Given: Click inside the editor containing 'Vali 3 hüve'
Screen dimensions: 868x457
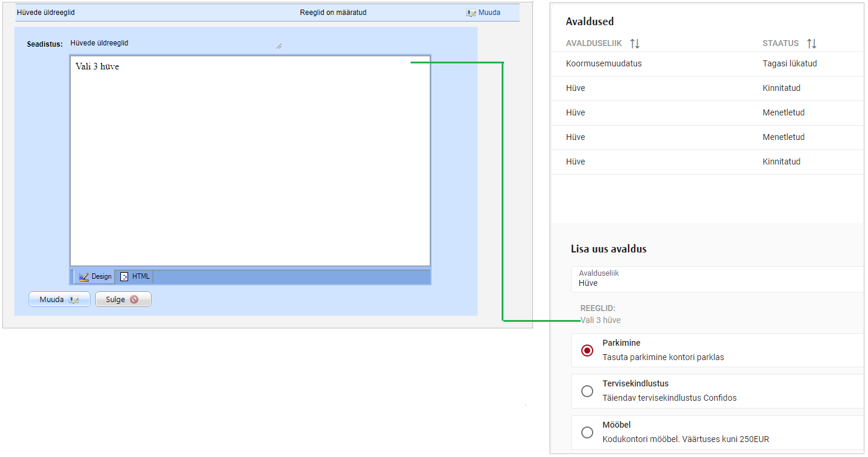Looking at the screenshot, I should pos(250,162).
